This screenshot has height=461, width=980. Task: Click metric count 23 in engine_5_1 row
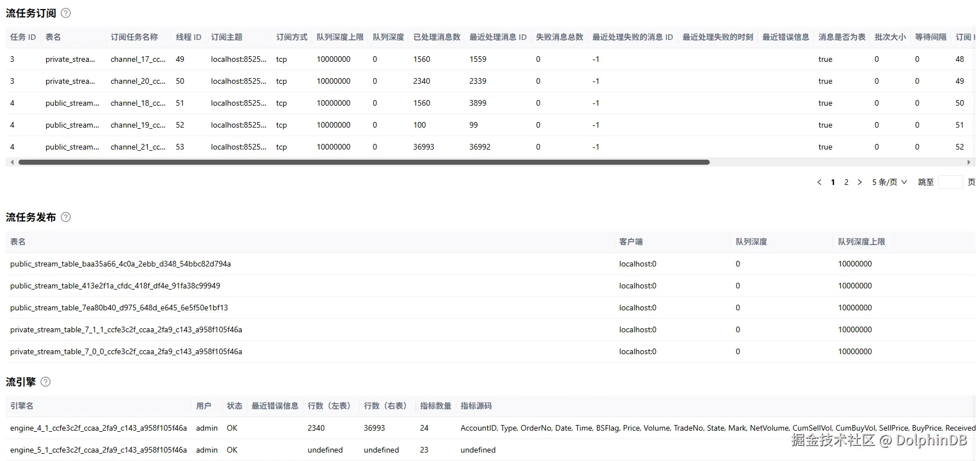coord(424,450)
